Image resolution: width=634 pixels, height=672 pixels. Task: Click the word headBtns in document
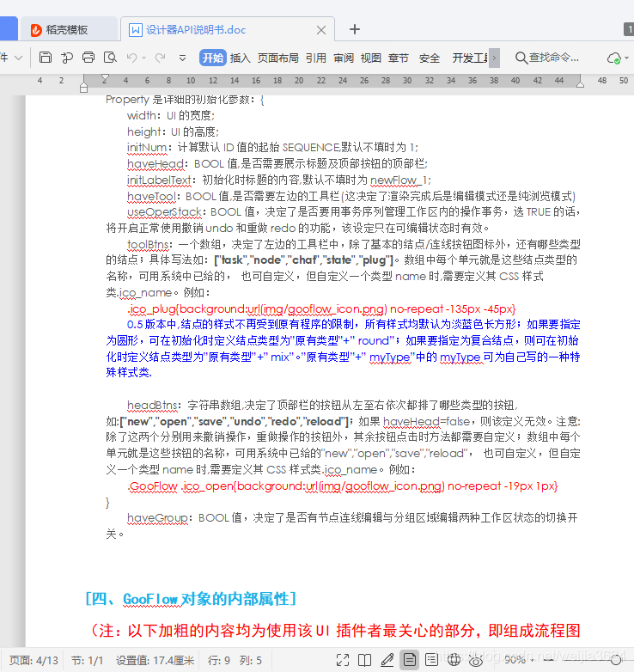[x=152, y=406]
